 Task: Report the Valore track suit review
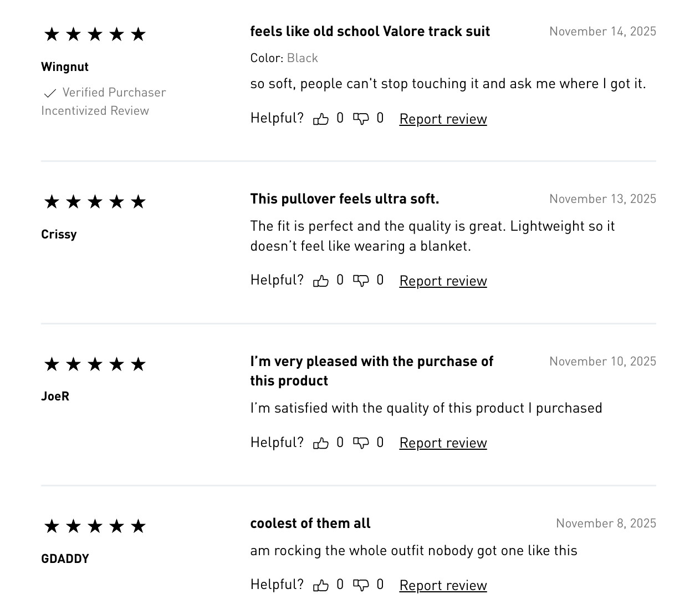coord(443,119)
